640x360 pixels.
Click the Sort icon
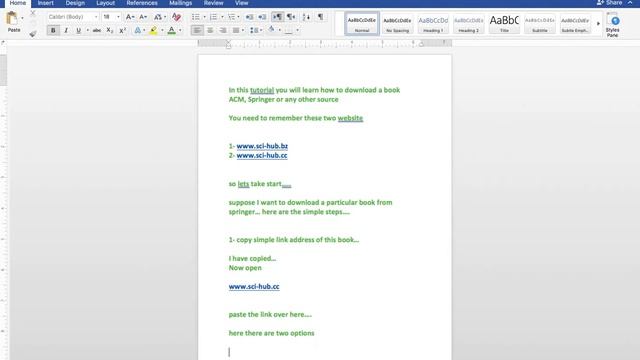tap(306, 17)
